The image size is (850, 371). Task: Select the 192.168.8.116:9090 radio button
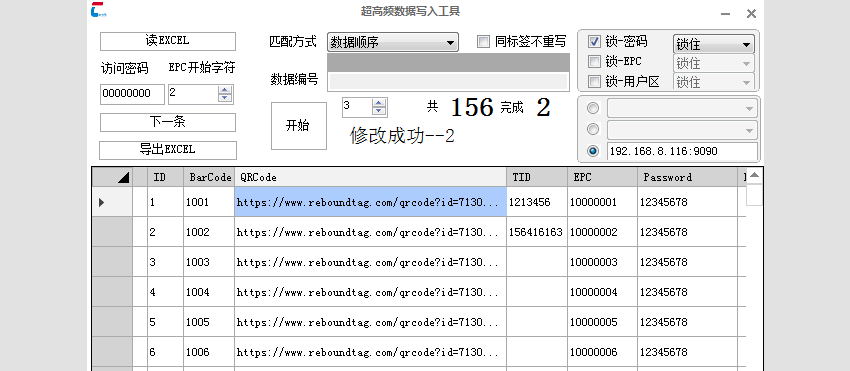593,151
